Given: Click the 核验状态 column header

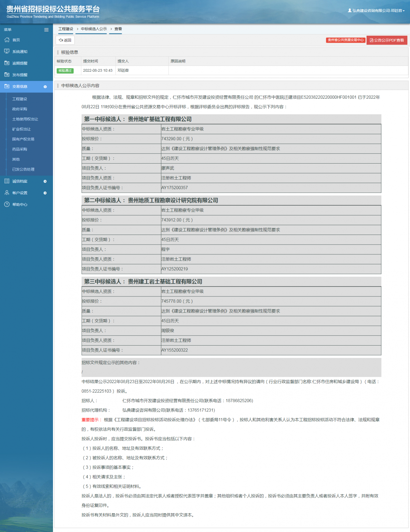Looking at the screenshot, I should coord(64,61).
